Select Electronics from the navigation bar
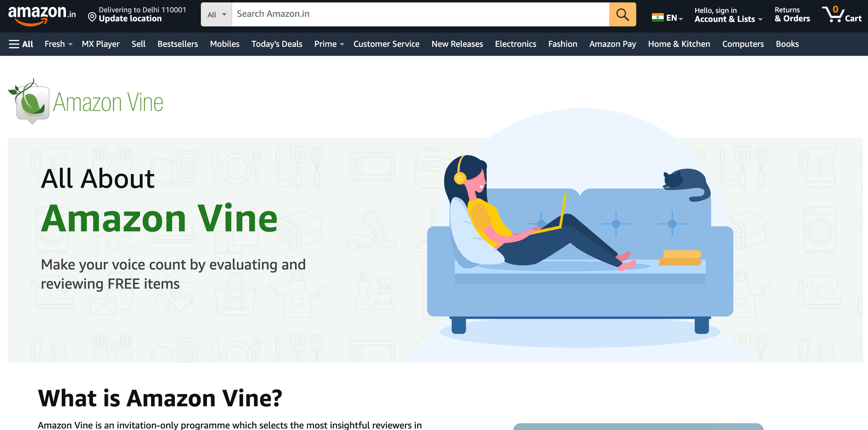 (516, 44)
